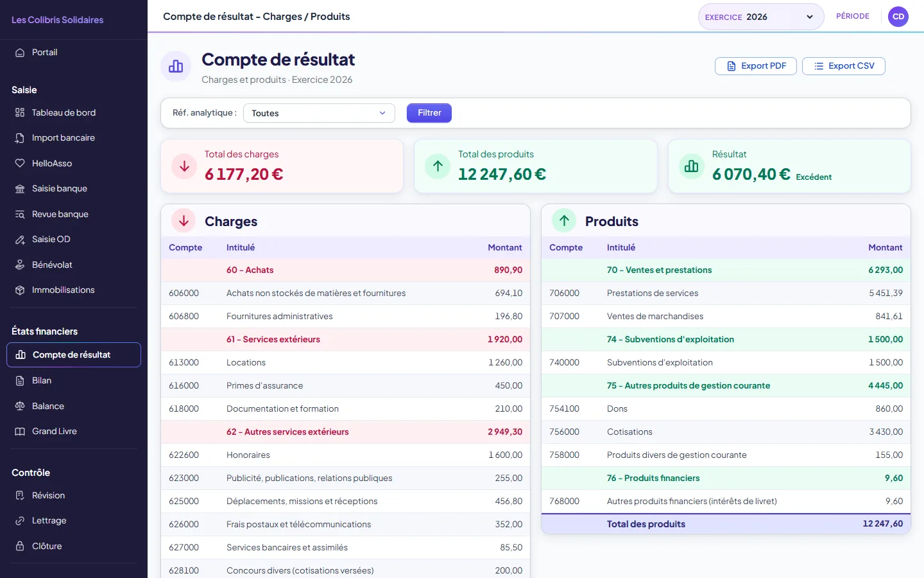
Task: Click the Charges table Montant column header
Action: point(505,248)
